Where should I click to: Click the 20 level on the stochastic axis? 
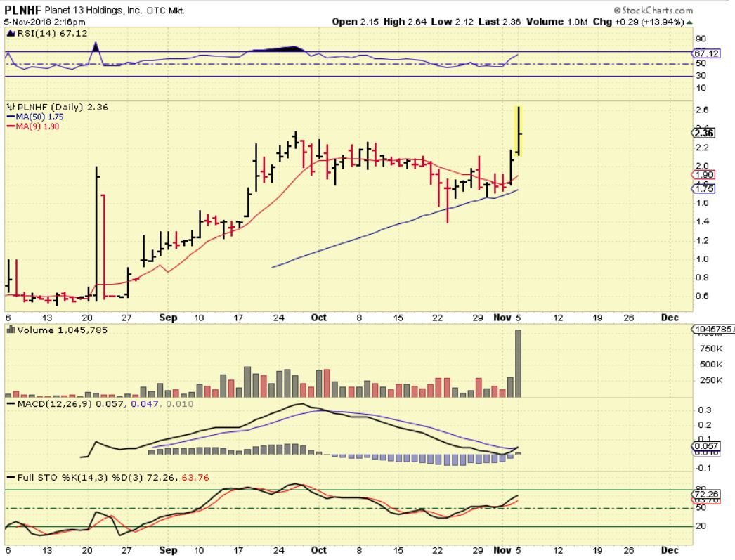(701, 526)
